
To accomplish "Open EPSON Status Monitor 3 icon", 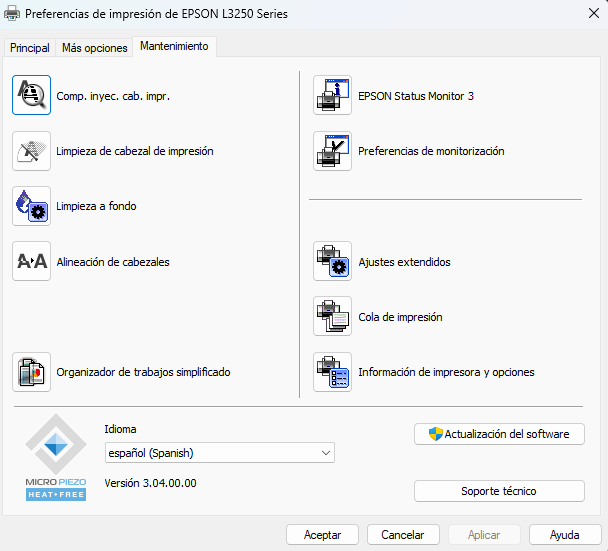I will pyautogui.click(x=333, y=96).
